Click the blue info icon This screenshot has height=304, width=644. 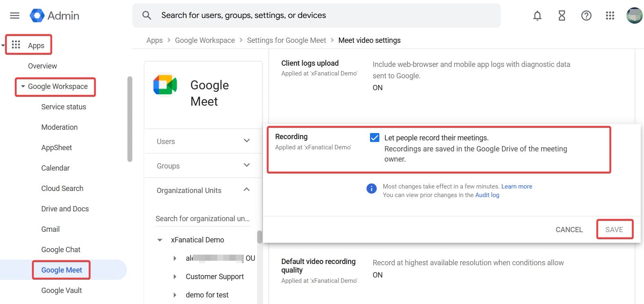tap(372, 189)
